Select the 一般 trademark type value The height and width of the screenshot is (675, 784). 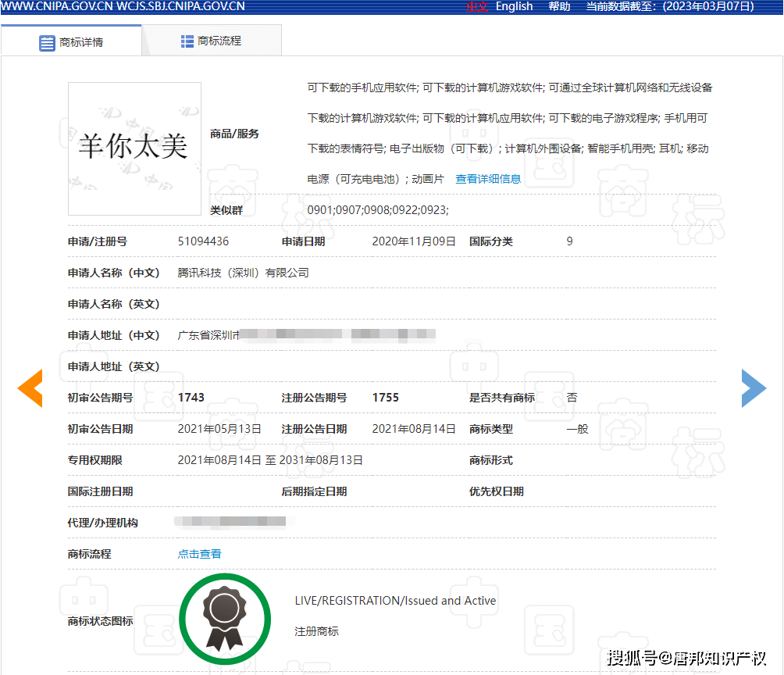578,429
